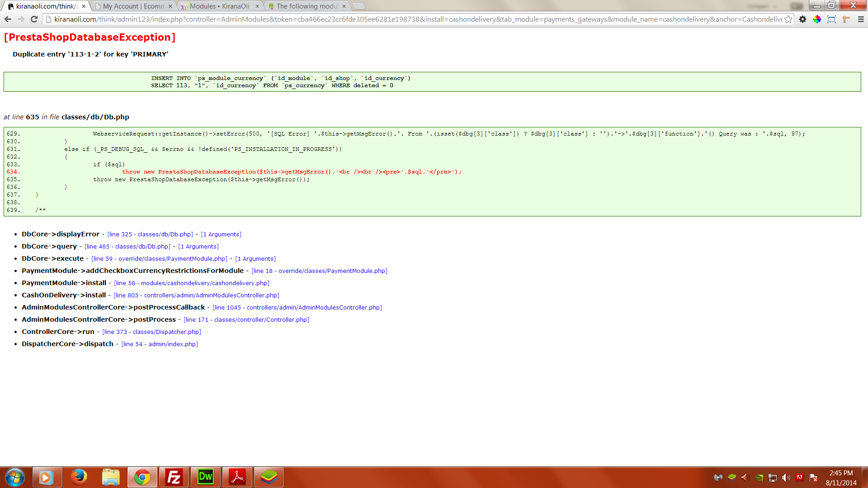868x488 pixels.
Task: Click the Action Center flag tray icon
Action: (813, 478)
